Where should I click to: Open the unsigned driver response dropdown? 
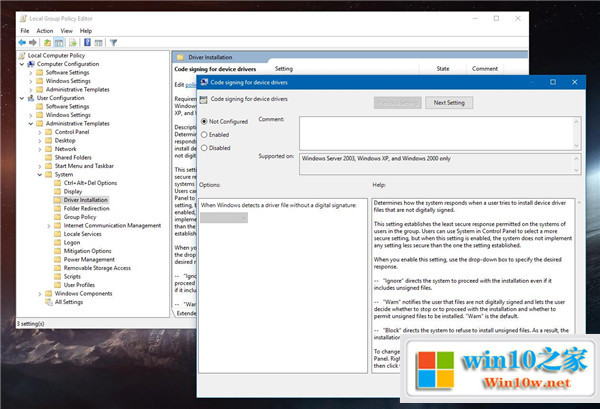(x=224, y=218)
